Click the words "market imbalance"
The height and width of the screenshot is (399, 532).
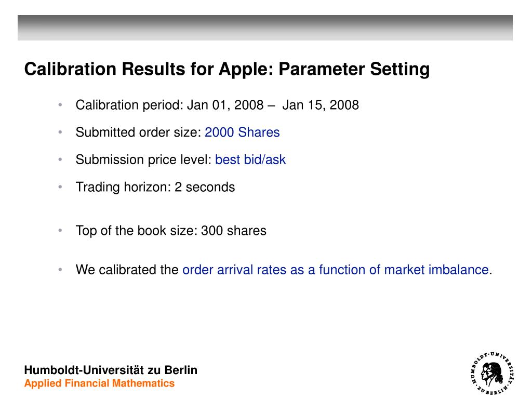pos(436,270)
